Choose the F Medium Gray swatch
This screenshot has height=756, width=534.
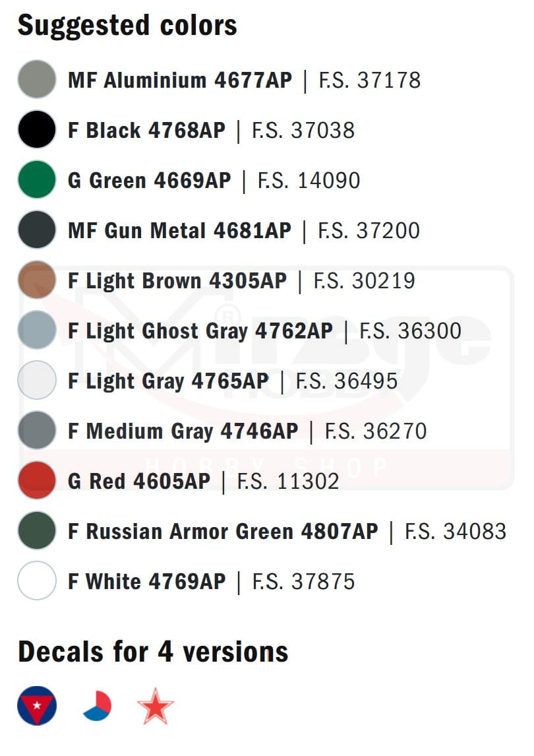(x=37, y=431)
